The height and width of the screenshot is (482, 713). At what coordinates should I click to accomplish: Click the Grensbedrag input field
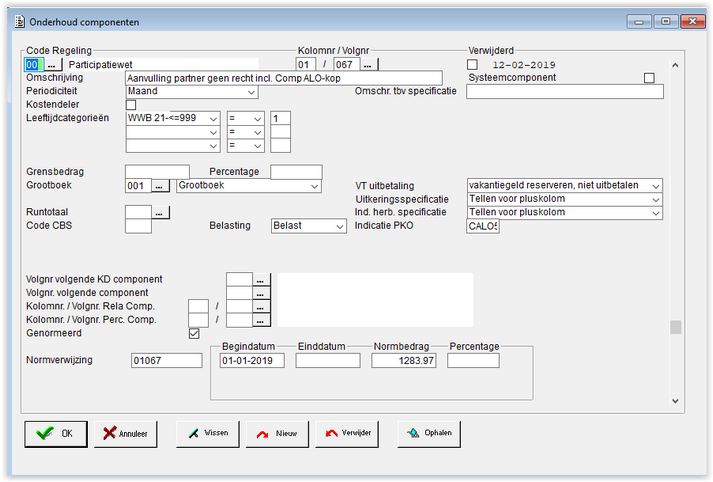point(157,172)
